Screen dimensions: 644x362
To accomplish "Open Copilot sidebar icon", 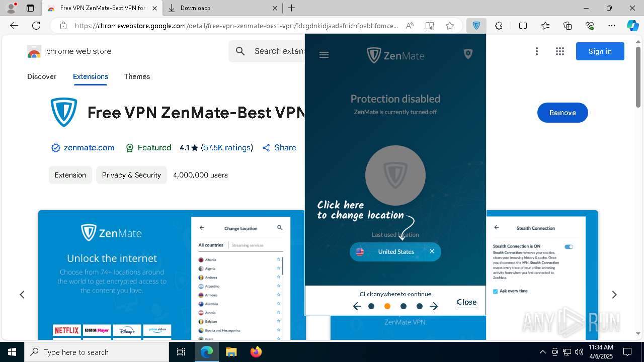I will click(632, 26).
